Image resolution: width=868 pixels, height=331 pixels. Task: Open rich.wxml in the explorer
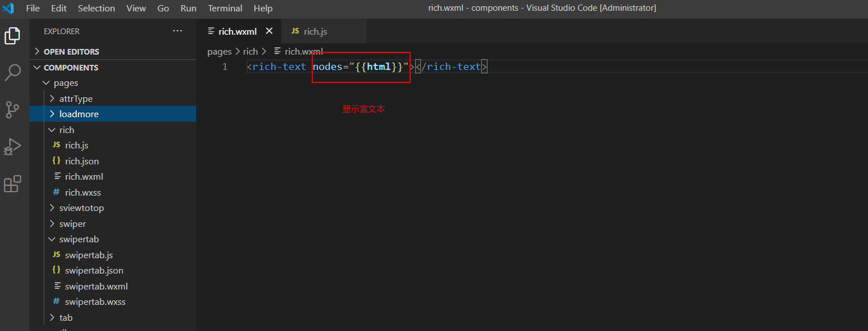(113, 176)
